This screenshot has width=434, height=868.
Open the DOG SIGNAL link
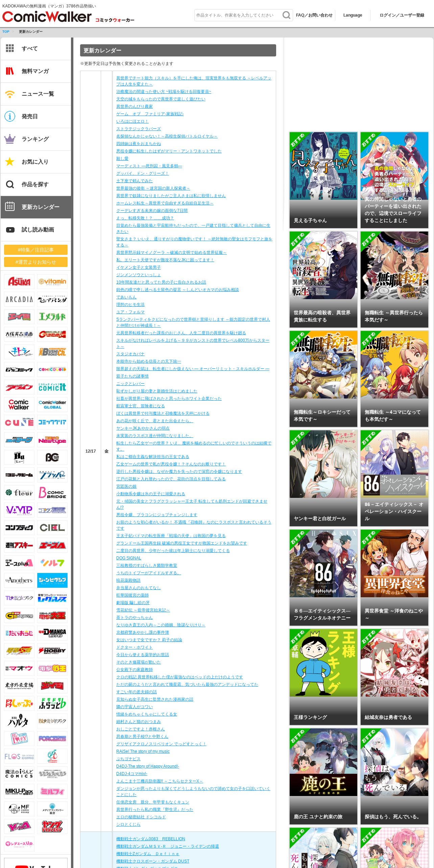coord(129,558)
